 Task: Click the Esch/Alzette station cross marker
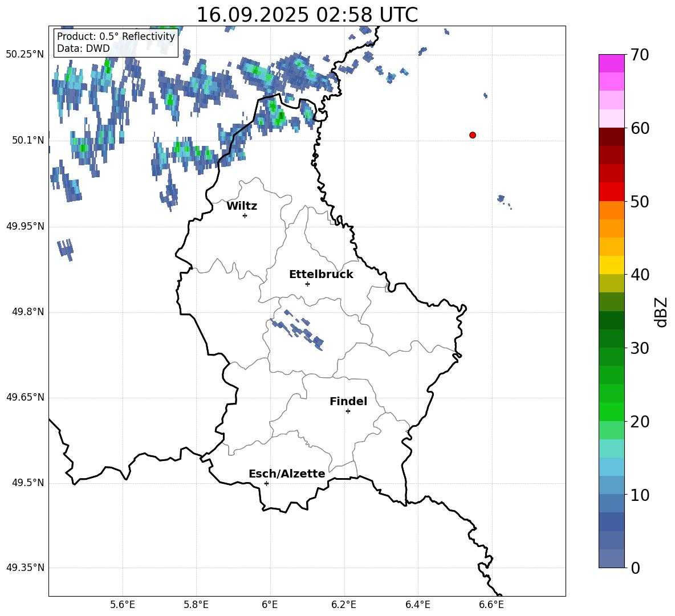tap(266, 483)
